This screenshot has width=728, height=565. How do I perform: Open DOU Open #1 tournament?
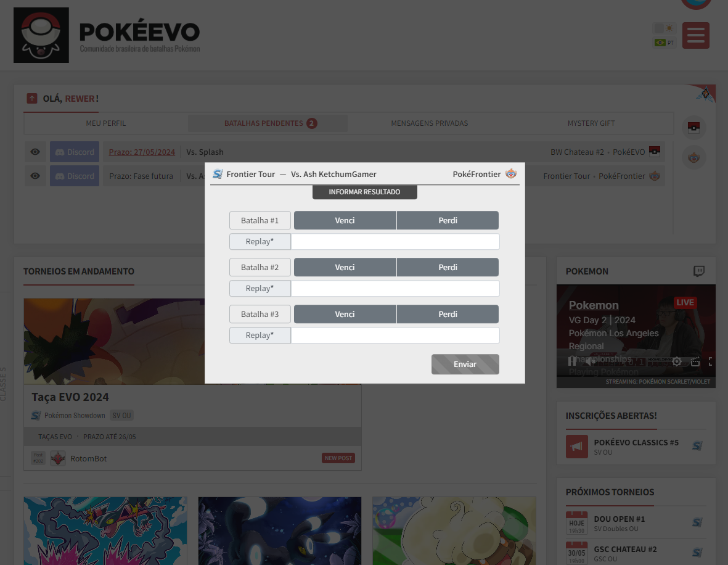click(x=620, y=519)
